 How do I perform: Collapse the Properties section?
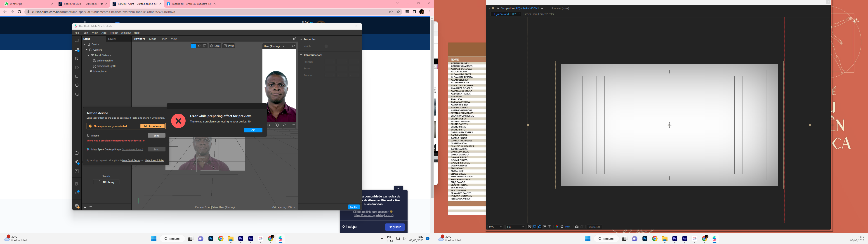pyautogui.click(x=301, y=40)
